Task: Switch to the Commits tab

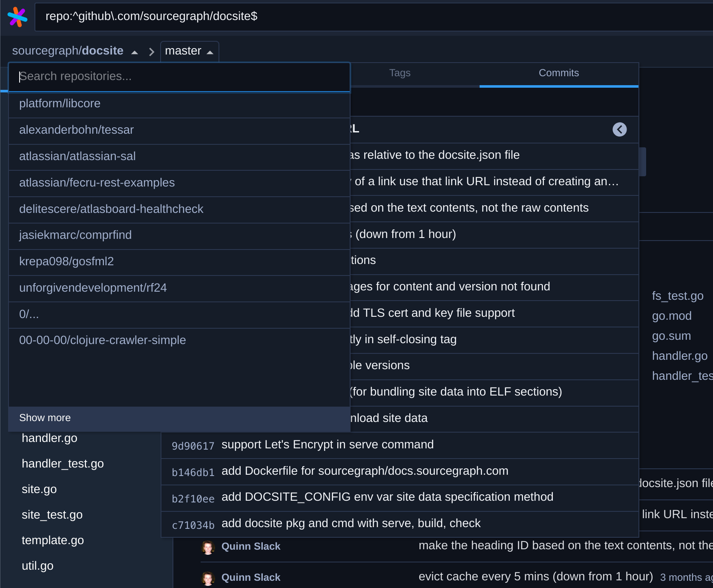Action: [x=558, y=73]
